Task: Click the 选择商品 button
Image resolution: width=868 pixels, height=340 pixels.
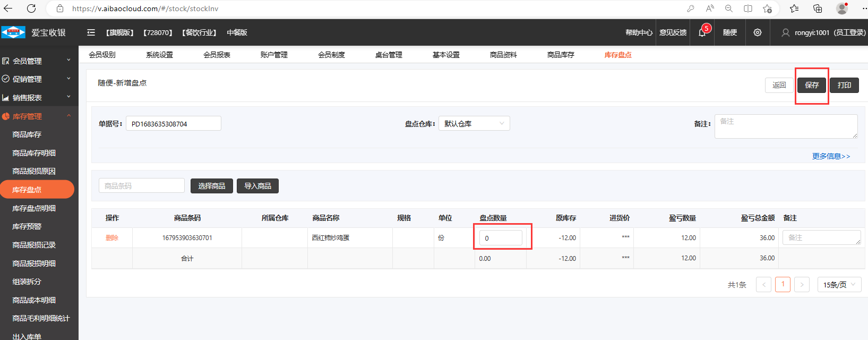Action: 212,186
